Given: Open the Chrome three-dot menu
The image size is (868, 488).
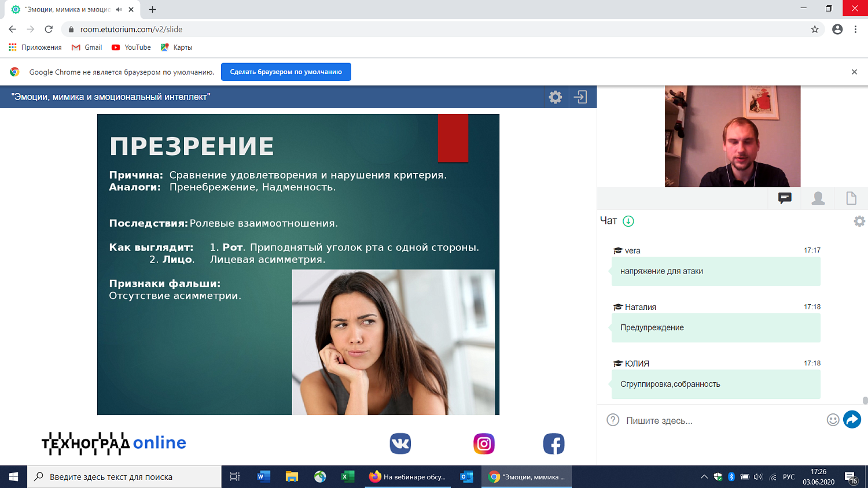Looking at the screenshot, I should point(855,29).
